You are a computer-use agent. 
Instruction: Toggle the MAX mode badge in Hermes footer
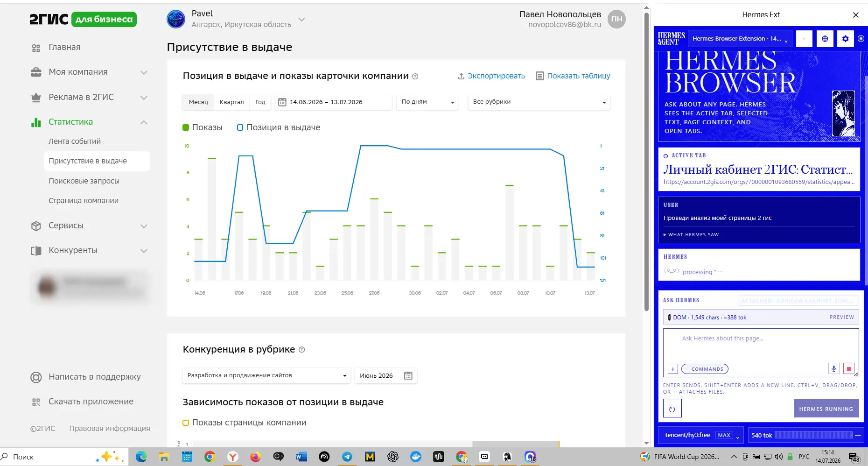point(724,435)
